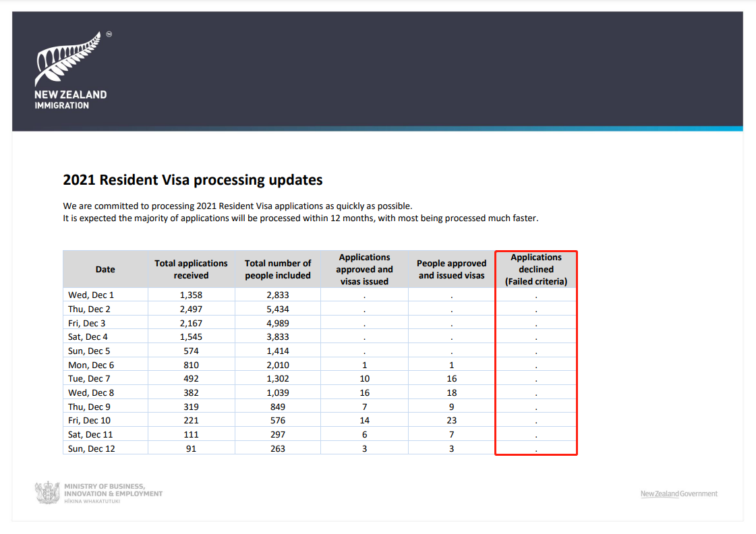Screen dimensions: 756x534
Task: Click people approved '23' for Fri, Dec 10
Action: click(451, 420)
